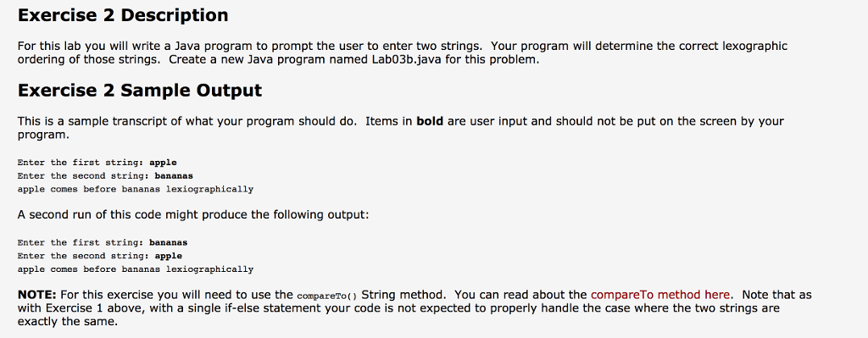This screenshot has width=868, height=338.
Task: Open the compareTo method here link
Action: click(660, 295)
